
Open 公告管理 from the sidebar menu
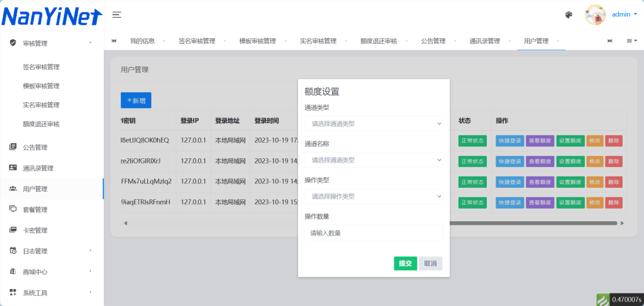pyautogui.click(x=35, y=147)
